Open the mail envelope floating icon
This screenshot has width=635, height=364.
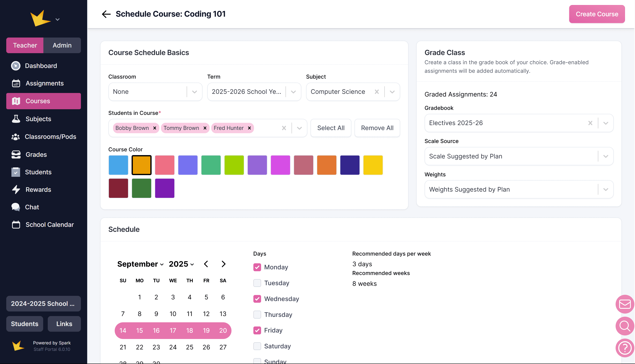(x=625, y=304)
